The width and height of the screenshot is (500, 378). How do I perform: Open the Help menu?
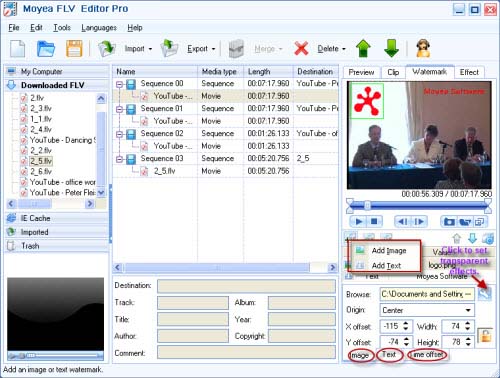(x=135, y=28)
